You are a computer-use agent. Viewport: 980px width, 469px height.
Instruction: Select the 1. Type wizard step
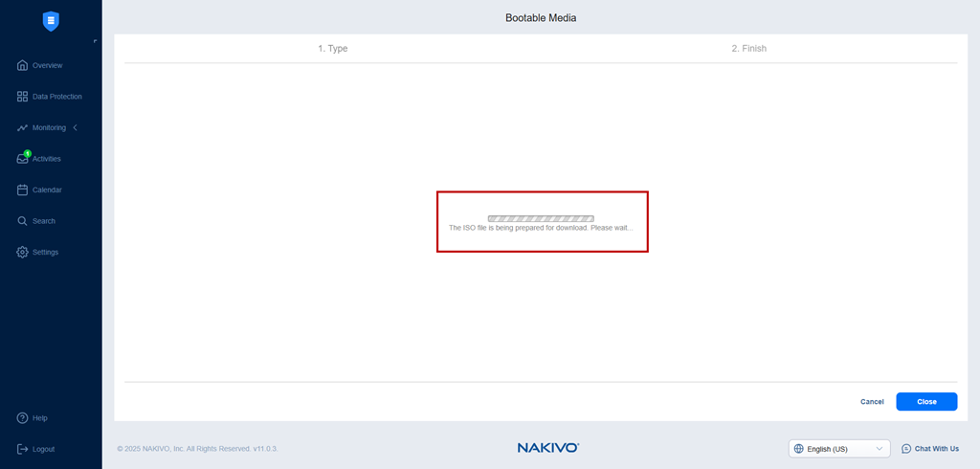pos(332,48)
